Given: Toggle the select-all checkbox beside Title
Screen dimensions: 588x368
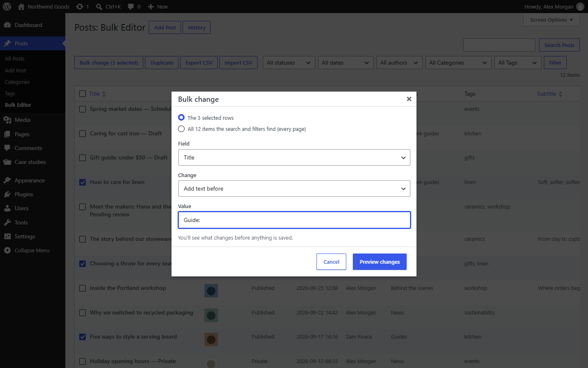Looking at the screenshot, I should coord(82,94).
